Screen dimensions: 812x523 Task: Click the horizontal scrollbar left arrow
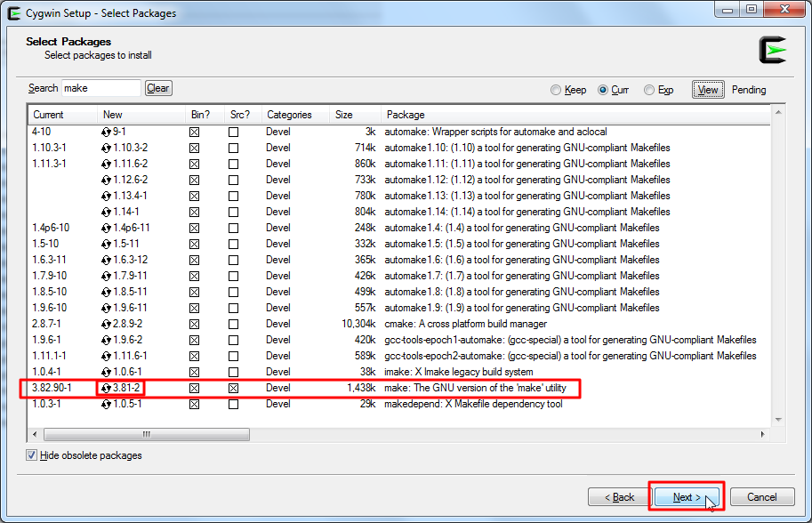click(35, 434)
